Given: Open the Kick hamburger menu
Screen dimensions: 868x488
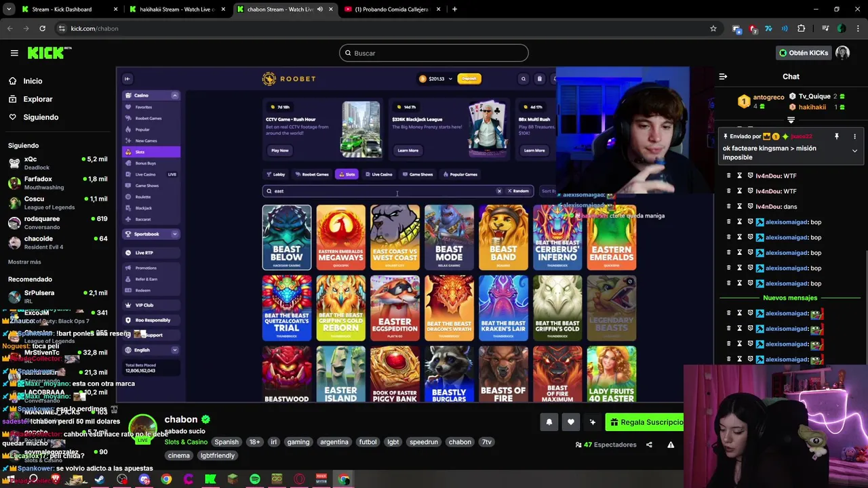Looking at the screenshot, I should (x=14, y=53).
